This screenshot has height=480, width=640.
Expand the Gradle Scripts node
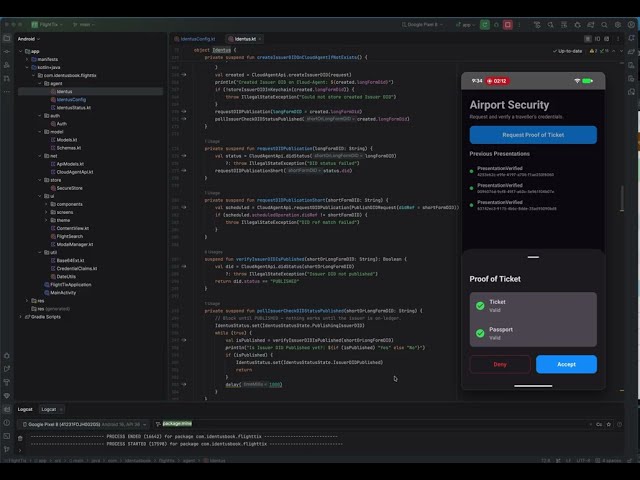(21, 317)
